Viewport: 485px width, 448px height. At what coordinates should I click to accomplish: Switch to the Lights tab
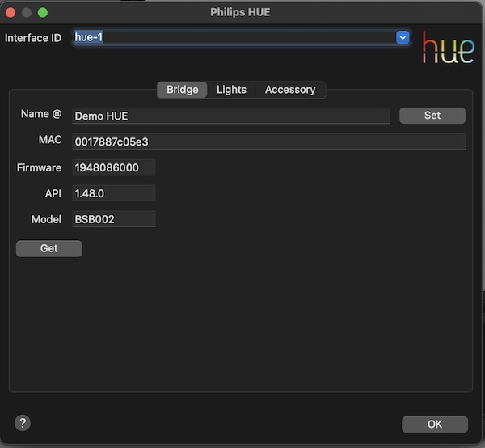click(231, 90)
